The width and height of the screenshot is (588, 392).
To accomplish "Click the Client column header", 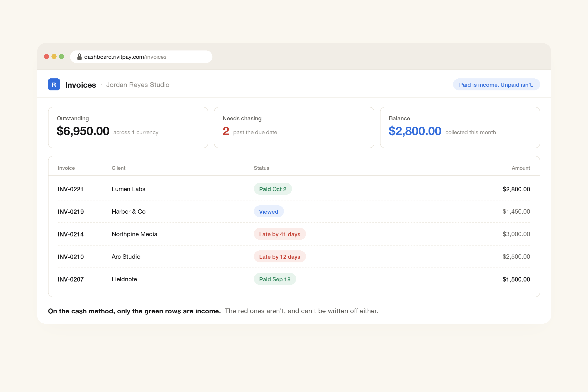I will point(119,168).
